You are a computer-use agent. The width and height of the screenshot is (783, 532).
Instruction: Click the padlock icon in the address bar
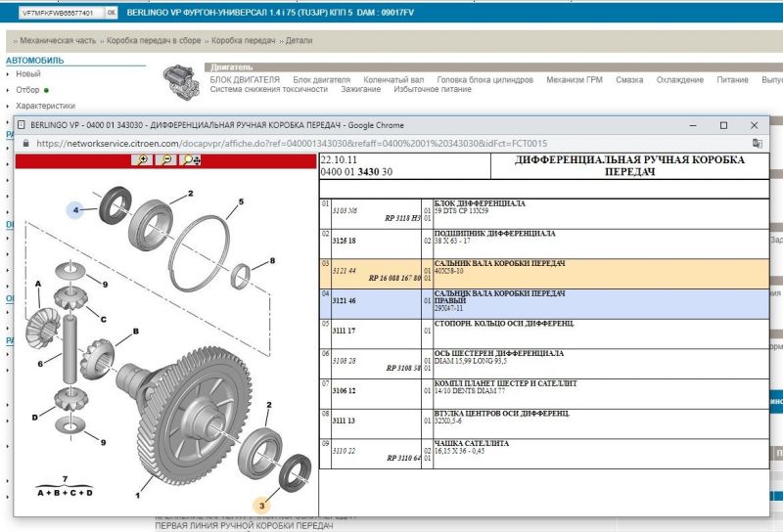click(25, 143)
